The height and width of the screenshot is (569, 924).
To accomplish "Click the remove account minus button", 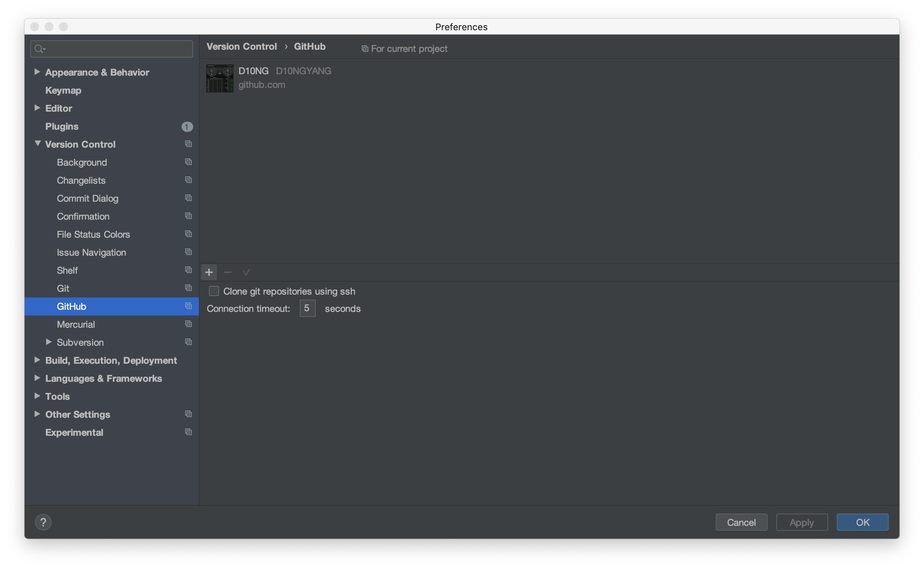I will click(227, 272).
